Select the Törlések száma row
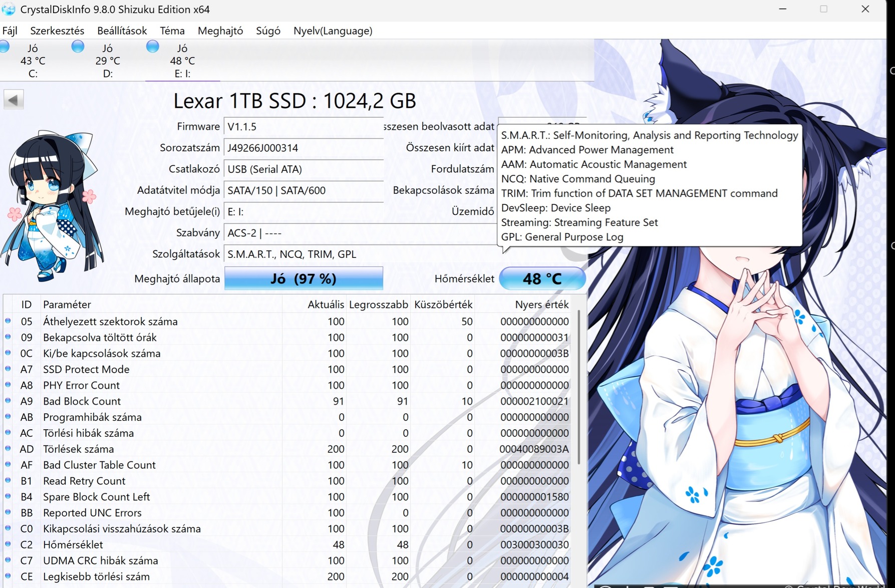 tap(287, 449)
